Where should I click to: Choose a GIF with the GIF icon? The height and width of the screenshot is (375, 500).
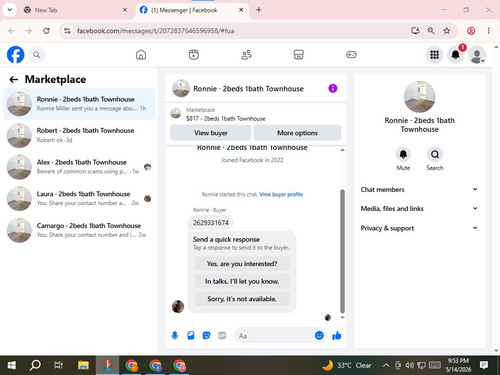point(222,335)
